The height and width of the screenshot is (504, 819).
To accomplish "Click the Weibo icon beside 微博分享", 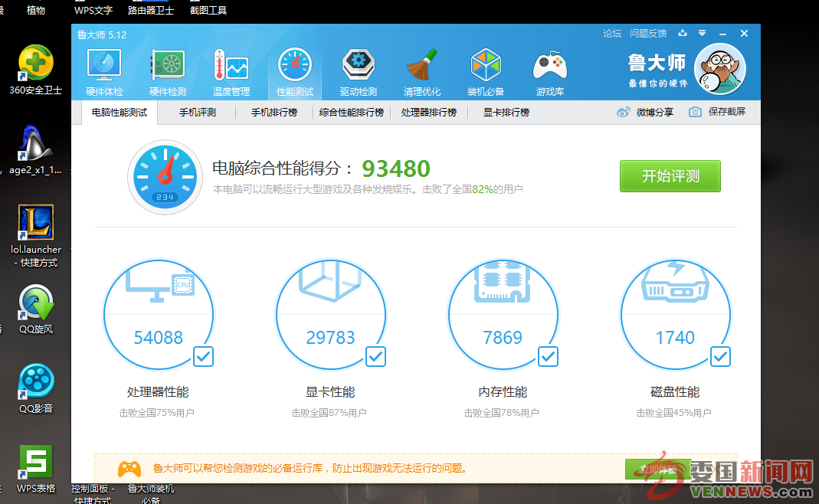I will 623,113.
